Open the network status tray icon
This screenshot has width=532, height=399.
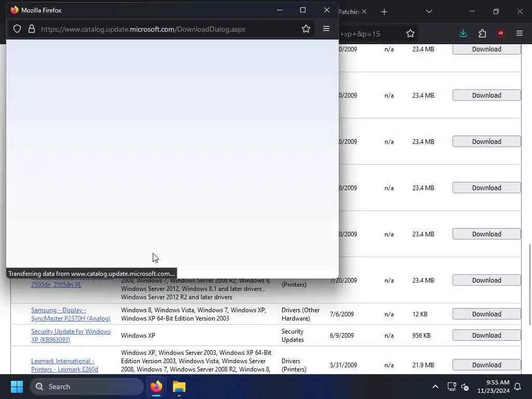(x=451, y=387)
